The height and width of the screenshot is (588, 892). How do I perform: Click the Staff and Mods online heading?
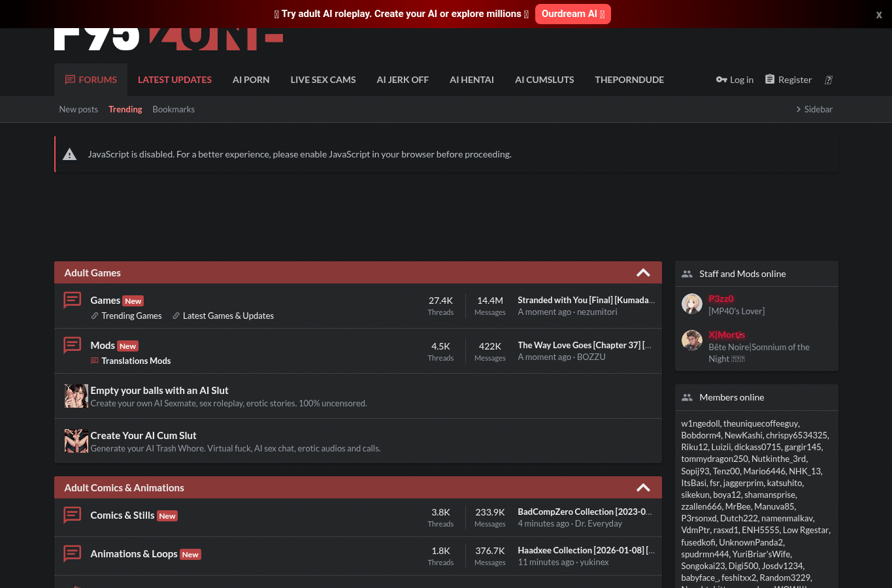(x=742, y=274)
